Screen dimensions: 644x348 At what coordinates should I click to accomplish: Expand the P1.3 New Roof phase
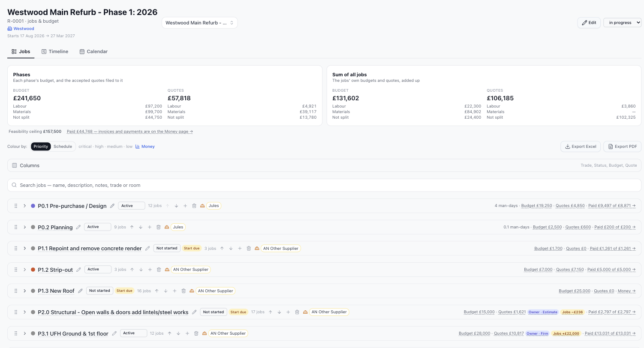(25, 291)
